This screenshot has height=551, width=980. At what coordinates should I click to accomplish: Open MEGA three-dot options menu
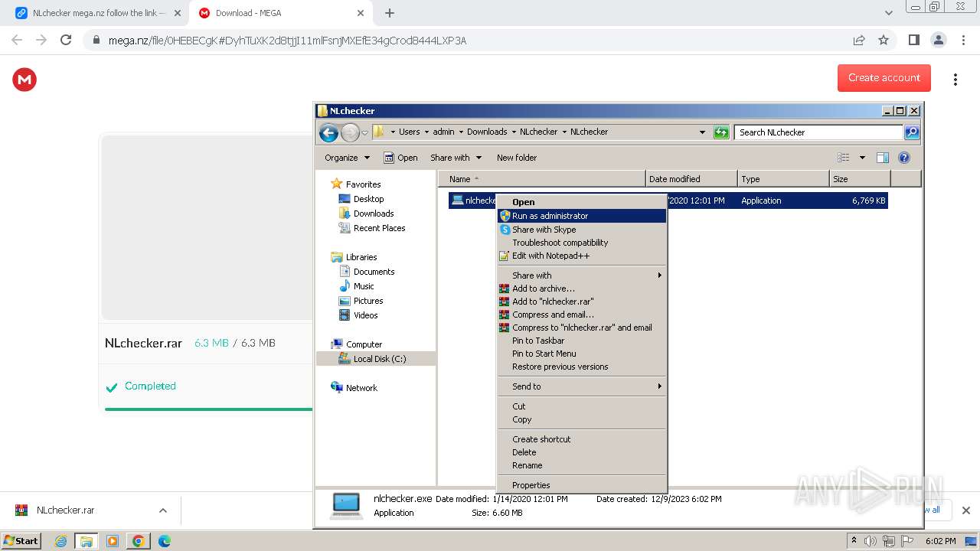pyautogui.click(x=955, y=80)
